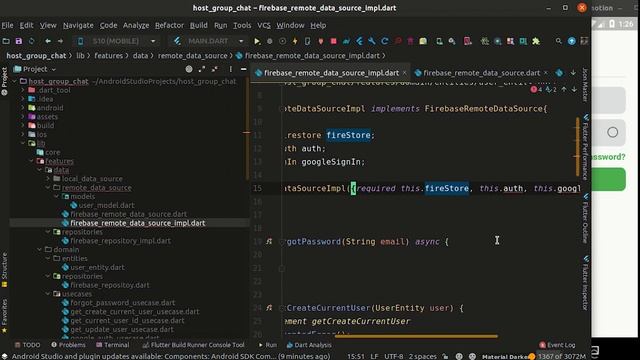Open user_entity.dart in project tree
Screen dimensions: 640x360
pos(97,267)
